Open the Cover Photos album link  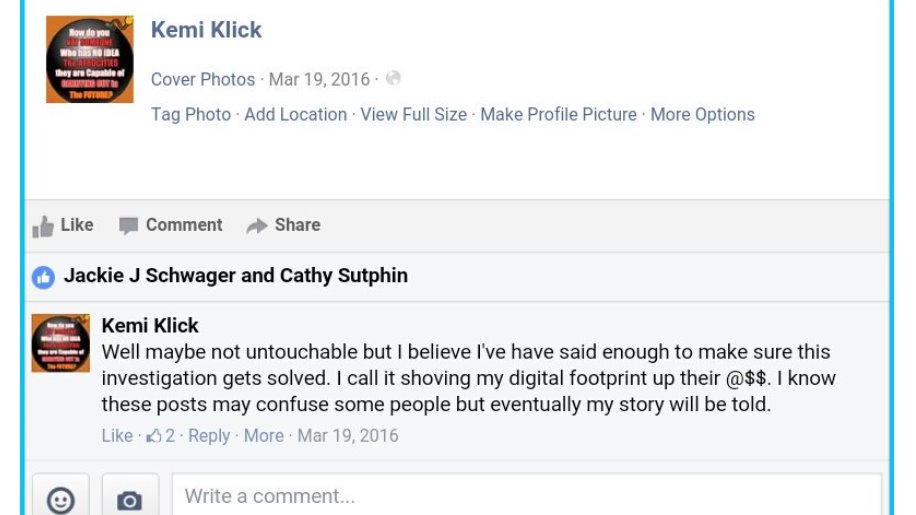click(203, 79)
